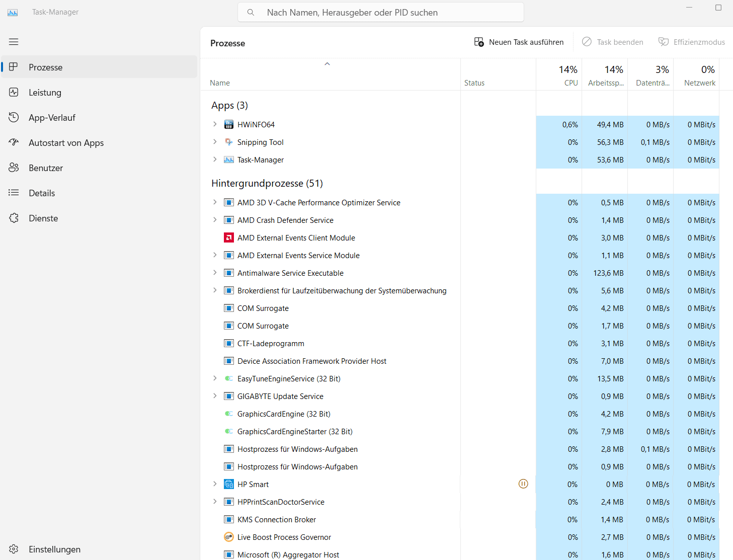Viewport: 733px width, 560px height.
Task: Open the Leistung page
Action: (x=99, y=92)
